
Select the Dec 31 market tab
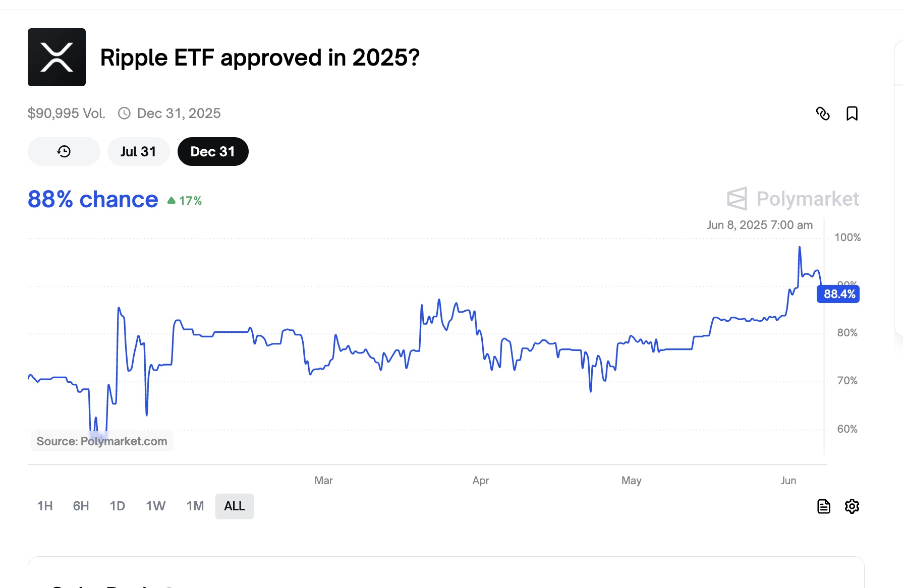point(212,151)
